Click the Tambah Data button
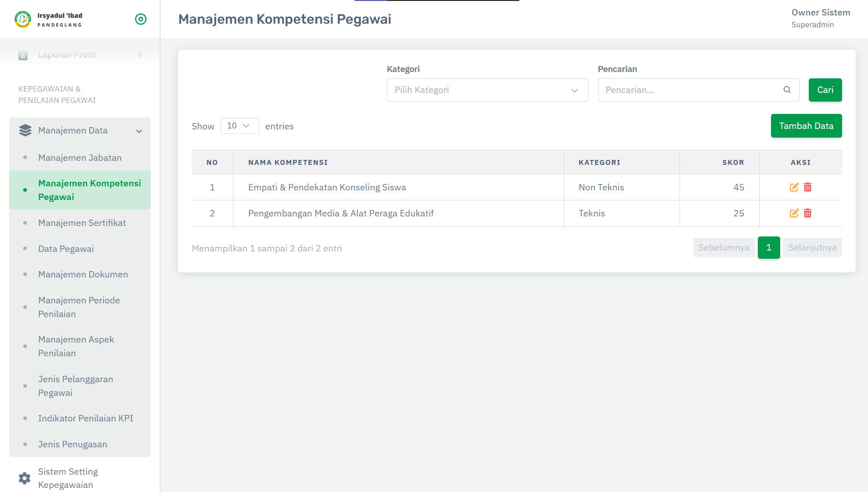This screenshot has height=492, width=868. tap(806, 126)
